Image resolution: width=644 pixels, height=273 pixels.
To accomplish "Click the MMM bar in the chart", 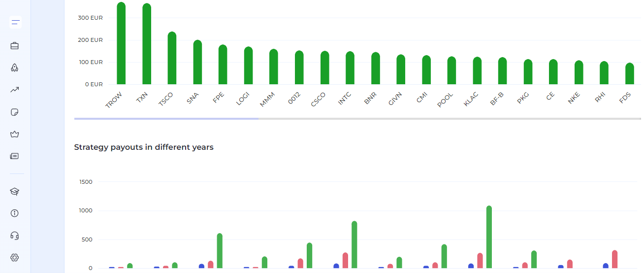I will tap(274, 67).
